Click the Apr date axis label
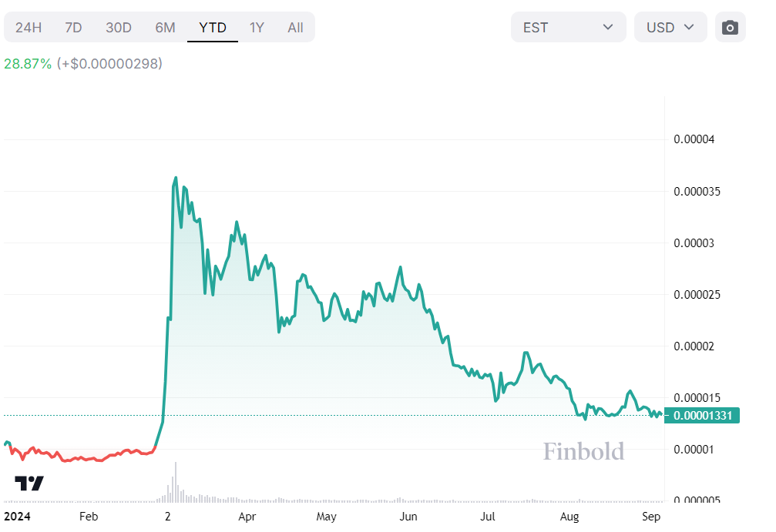This screenshot has height=532, width=776. [247, 517]
